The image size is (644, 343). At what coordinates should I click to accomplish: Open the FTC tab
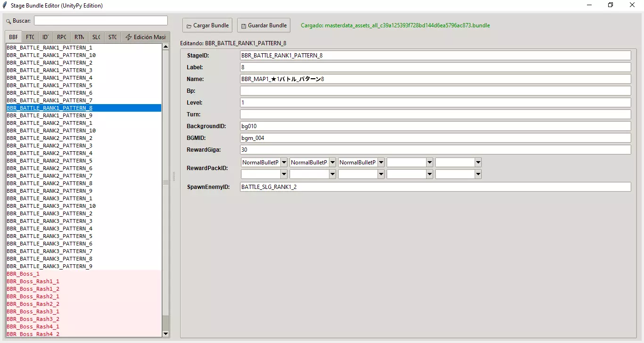[x=30, y=37]
